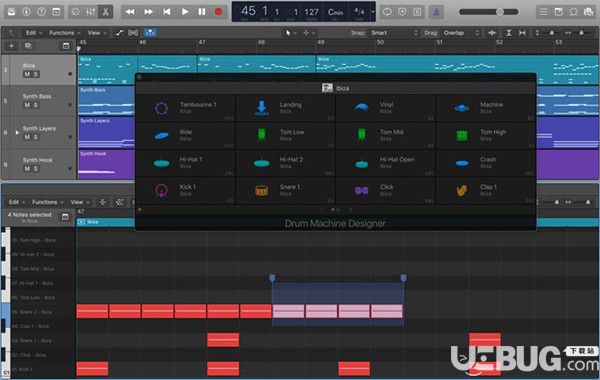The image size is (600, 380).
Task: Click the Tom Mid pad
Action: click(x=386, y=135)
